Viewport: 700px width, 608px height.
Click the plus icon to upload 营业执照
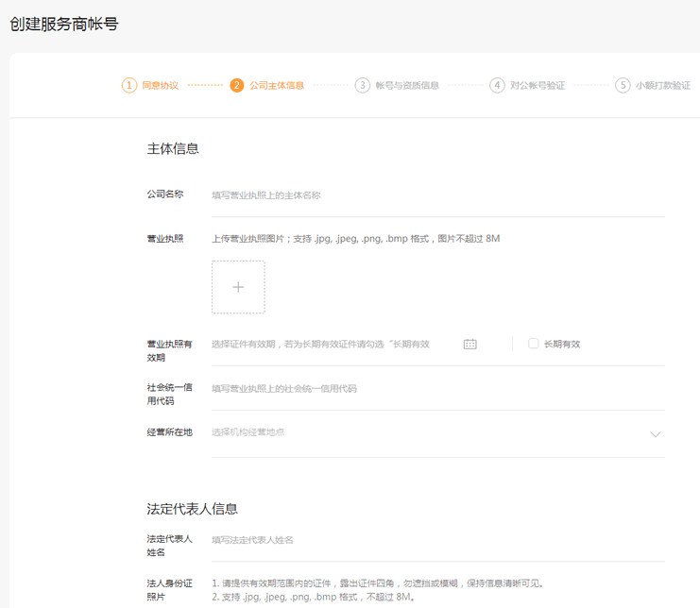[238, 287]
